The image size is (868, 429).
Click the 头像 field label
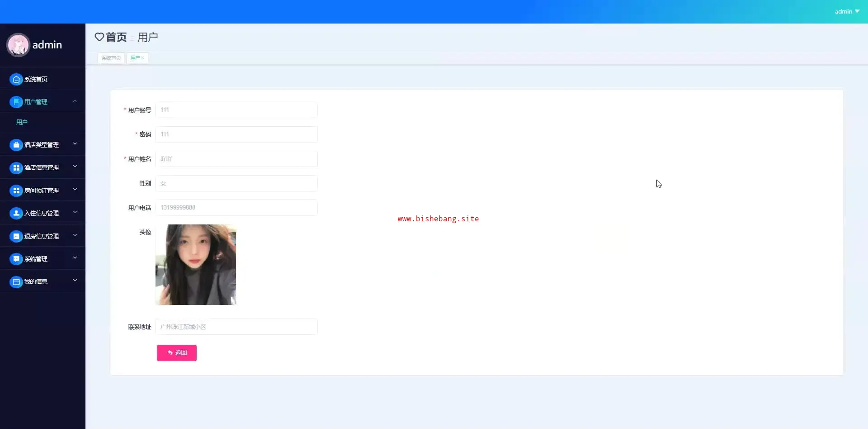click(145, 232)
